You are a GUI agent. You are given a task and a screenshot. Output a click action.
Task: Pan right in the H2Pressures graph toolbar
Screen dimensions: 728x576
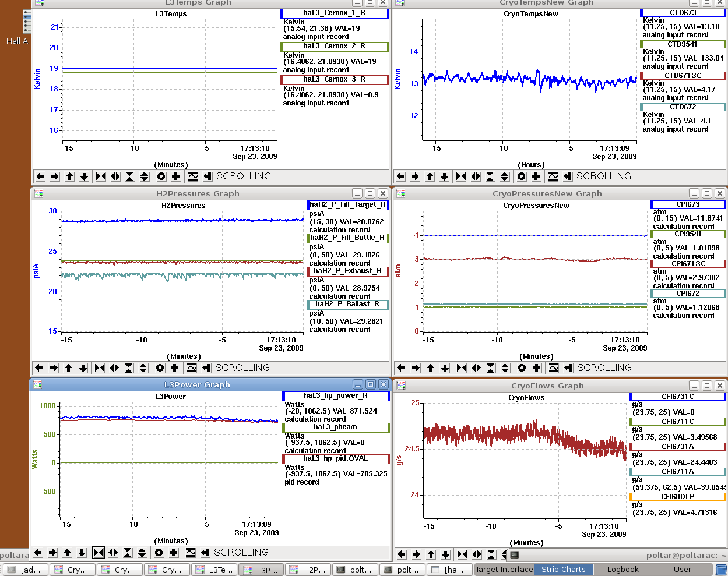coord(54,368)
